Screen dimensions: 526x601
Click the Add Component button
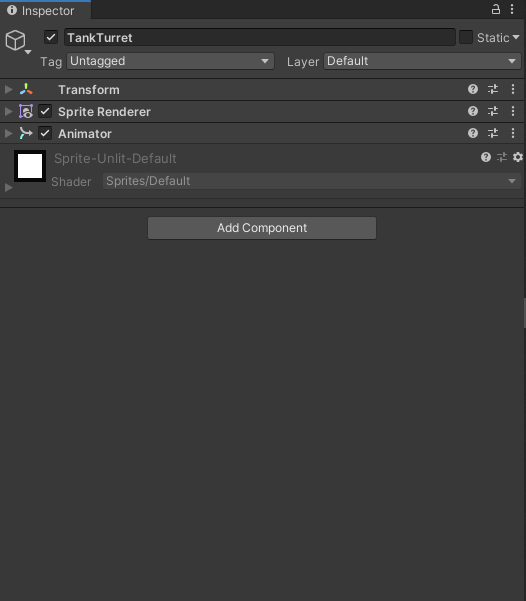click(262, 228)
